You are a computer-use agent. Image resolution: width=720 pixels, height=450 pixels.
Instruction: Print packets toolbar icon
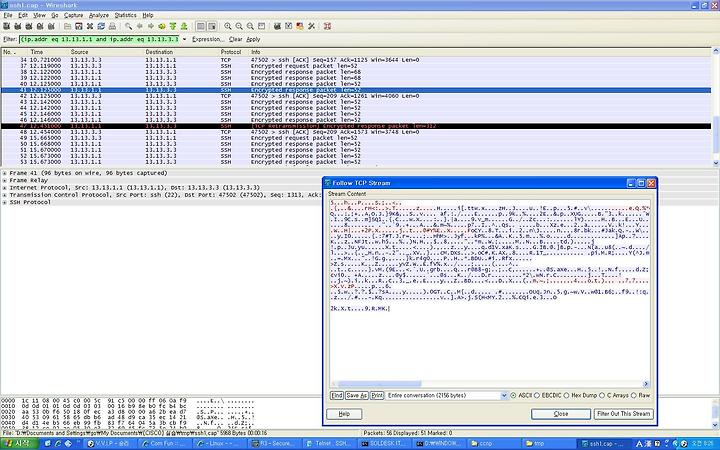tap(112, 26)
